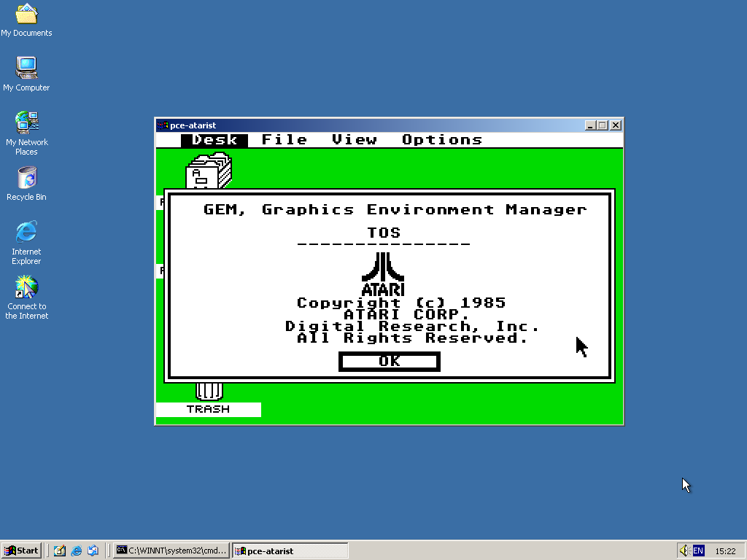The image size is (747, 560).
Task: Maximize the pce-atarist window
Action: click(602, 125)
